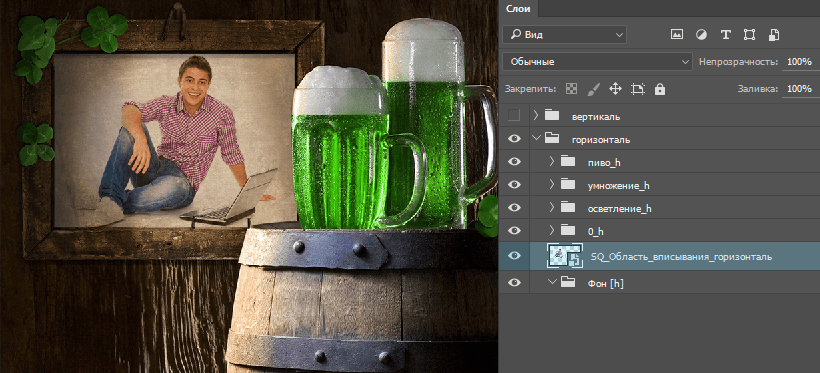Show the hidden вертикаль group

point(515,116)
